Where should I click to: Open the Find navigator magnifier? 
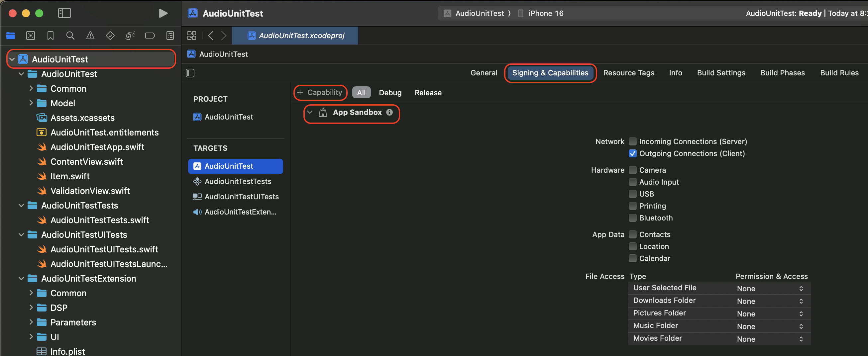pos(70,35)
